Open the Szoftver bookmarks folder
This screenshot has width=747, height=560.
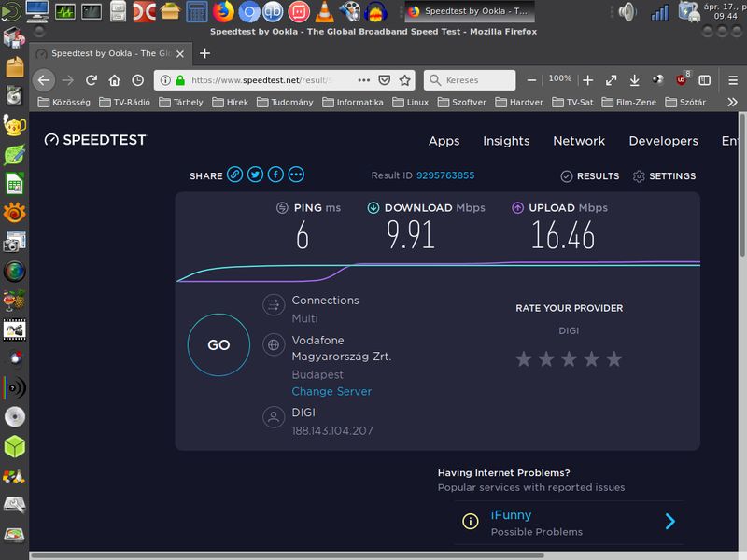click(x=461, y=102)
